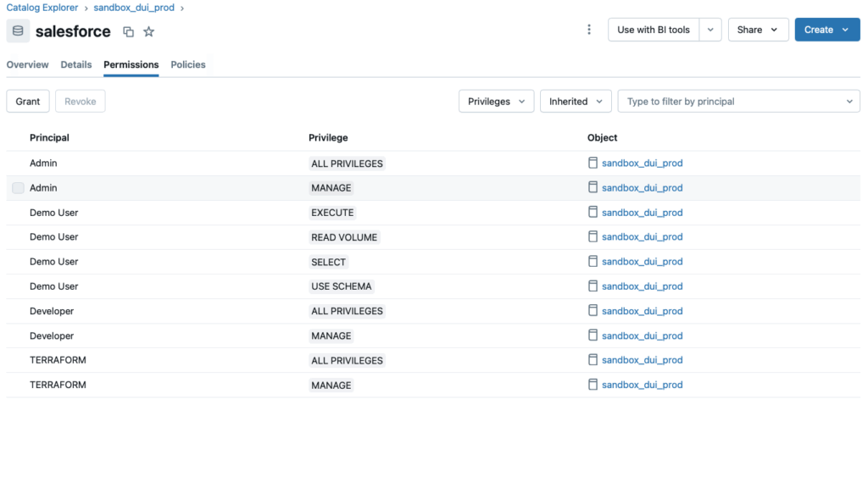
Task: Click the Object column header
Action: (603, 138)
